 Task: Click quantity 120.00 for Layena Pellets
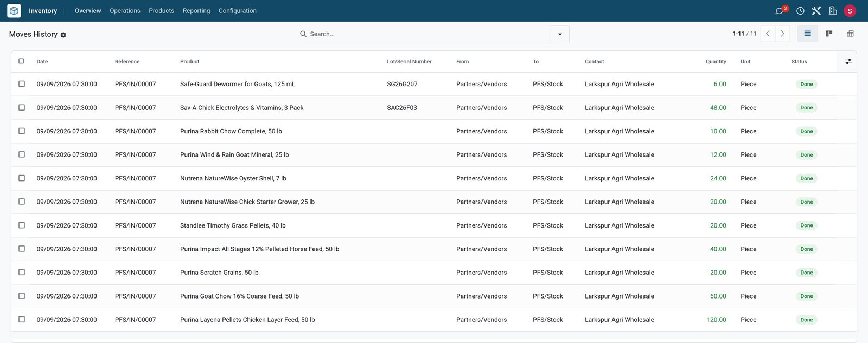[x=716, y=320]
